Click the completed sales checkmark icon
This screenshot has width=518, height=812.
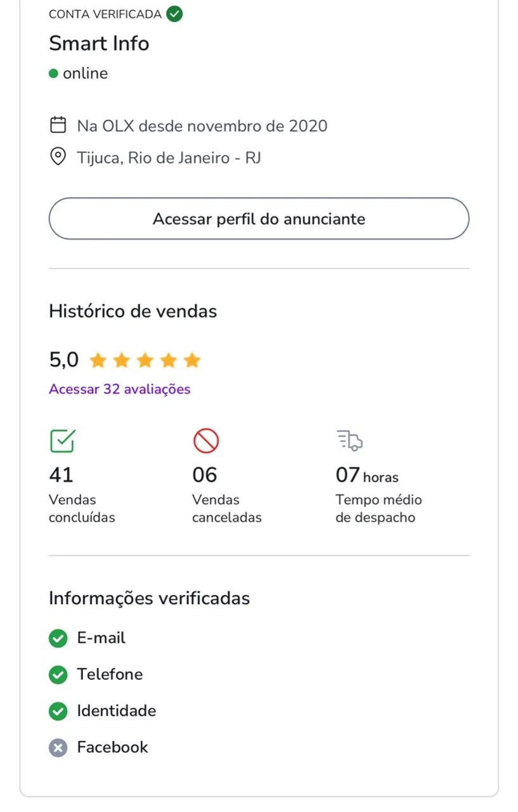tap(62, 441)
